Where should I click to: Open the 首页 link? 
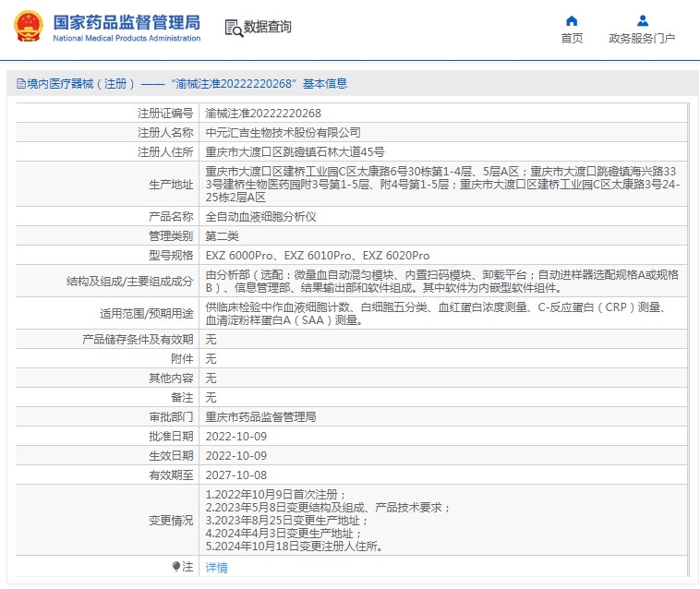(x=572, y=39)
